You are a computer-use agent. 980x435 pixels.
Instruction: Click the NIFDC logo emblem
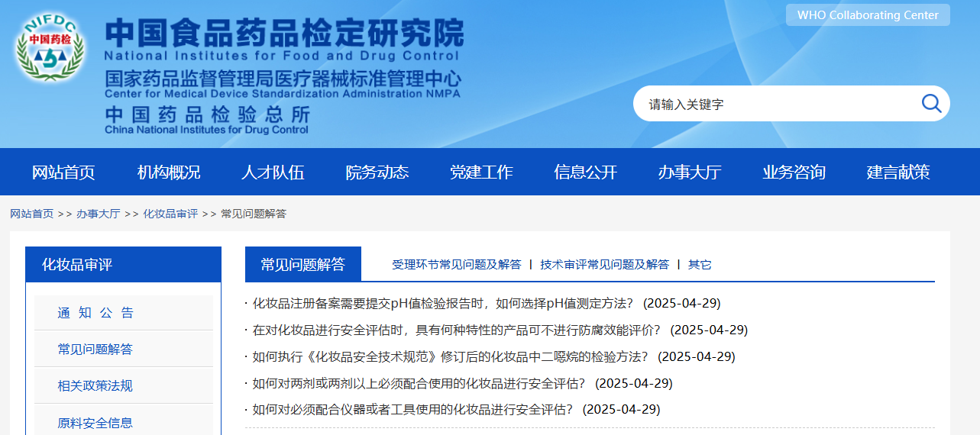pos(50,47)
